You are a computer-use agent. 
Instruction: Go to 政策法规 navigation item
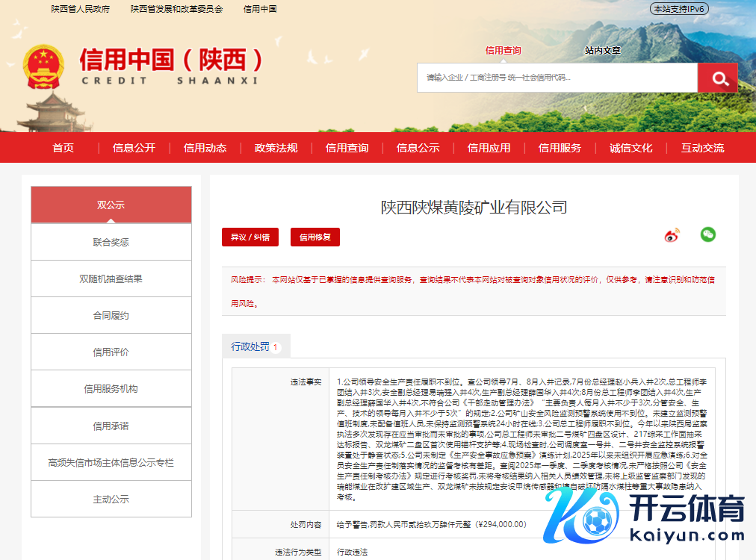click(x=276, y=148)
